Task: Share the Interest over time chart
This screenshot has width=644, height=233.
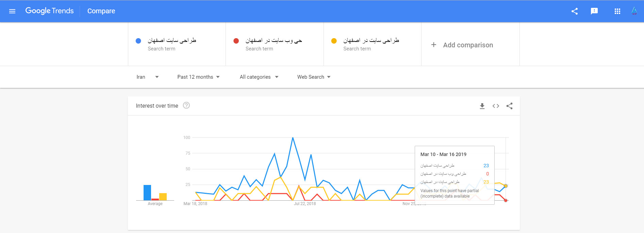Action: tap(509, 106)
